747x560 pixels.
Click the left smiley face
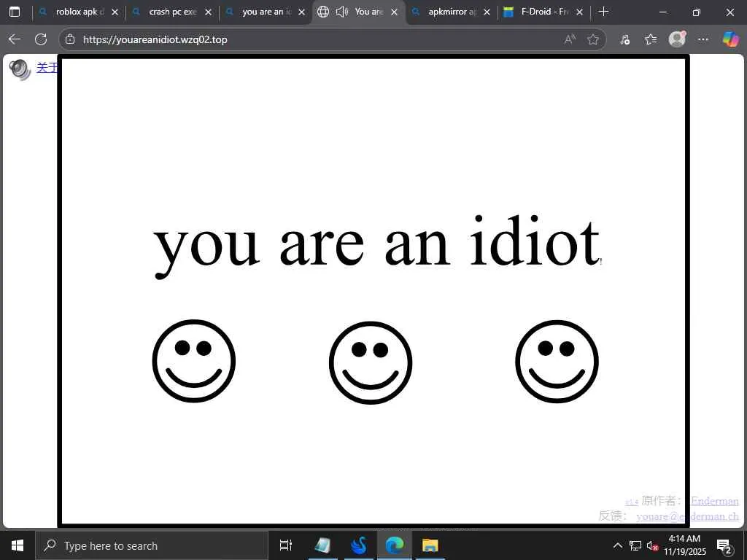click(x=194, y=361)
